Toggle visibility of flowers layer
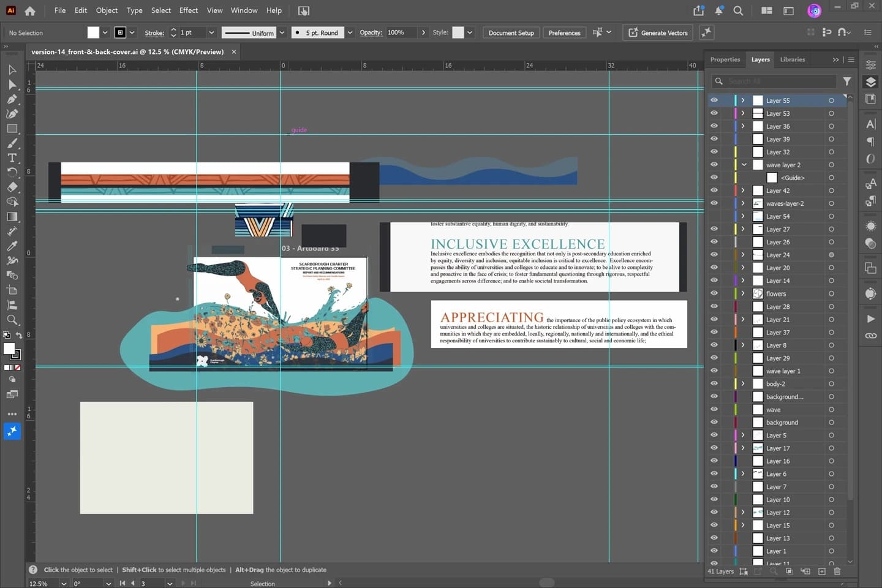 (x=714, y=293)
